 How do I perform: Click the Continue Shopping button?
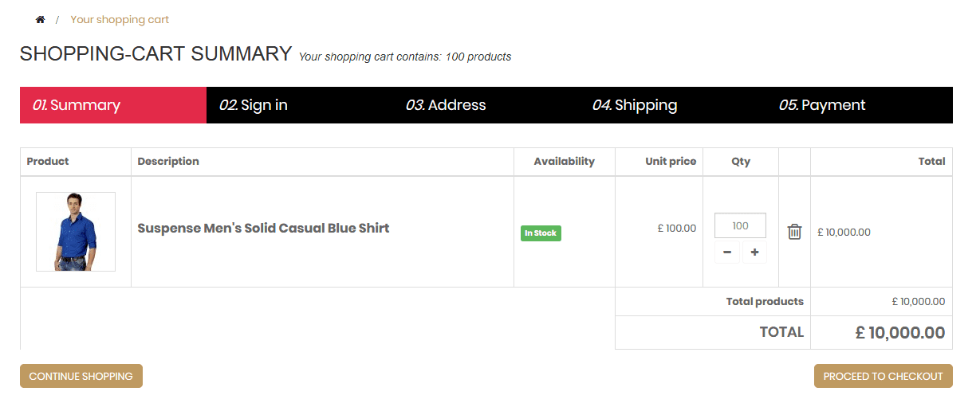[81, 376]
